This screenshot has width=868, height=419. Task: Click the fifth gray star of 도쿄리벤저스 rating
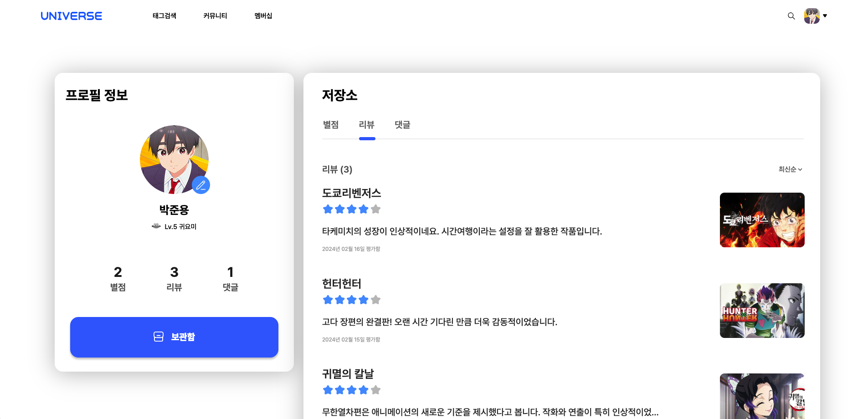(x=375, y=209)
